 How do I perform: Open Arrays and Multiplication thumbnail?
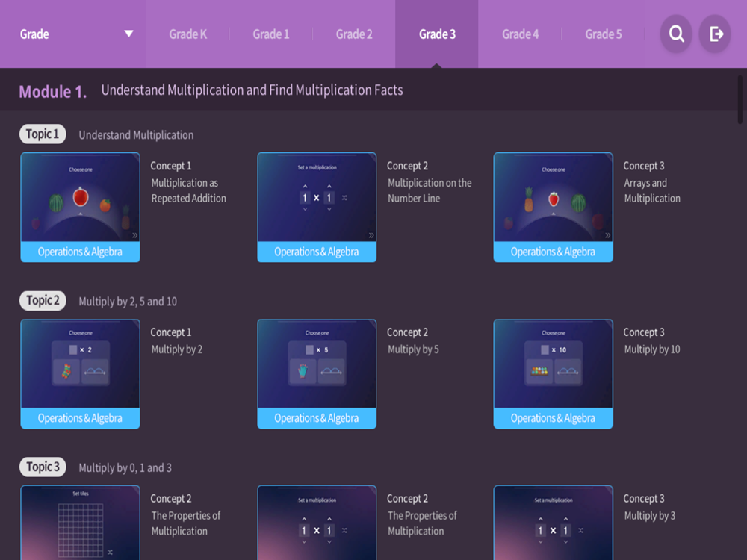click(553, 207)
